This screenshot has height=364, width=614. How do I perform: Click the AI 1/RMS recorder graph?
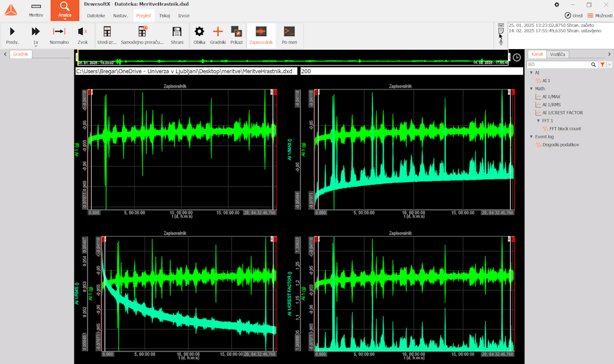tap(189, 294)
